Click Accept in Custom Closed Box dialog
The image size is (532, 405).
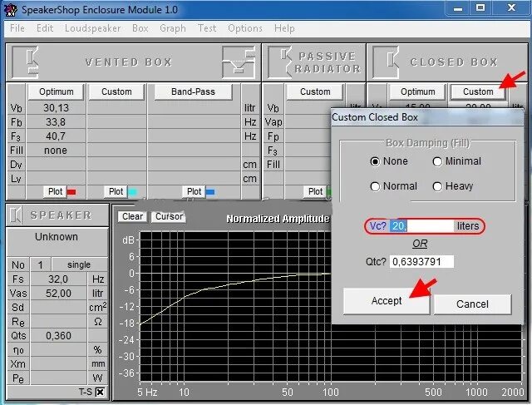coord(387,301)
